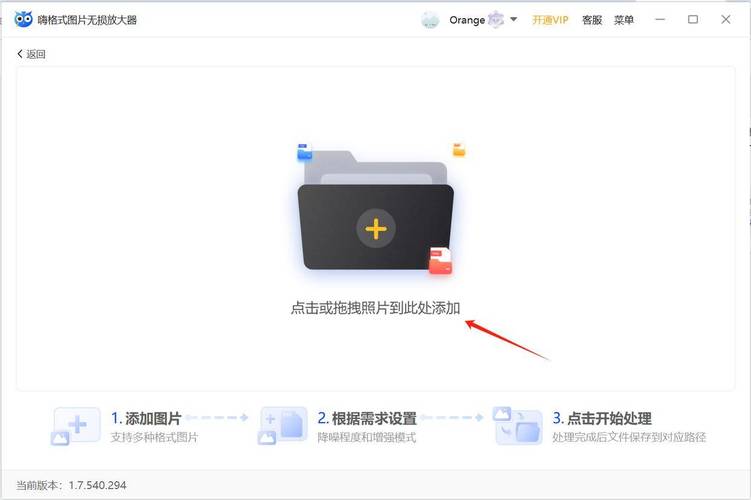Close the application window

(x=726, y=20)
